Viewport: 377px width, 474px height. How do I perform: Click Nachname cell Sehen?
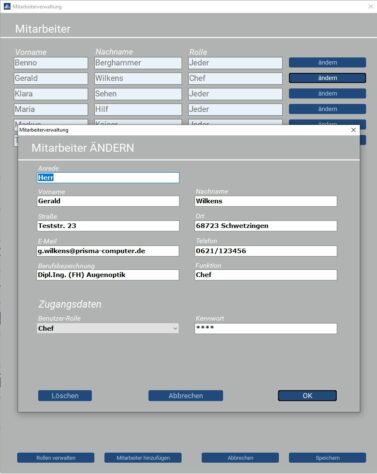click(x=138, y=94)
